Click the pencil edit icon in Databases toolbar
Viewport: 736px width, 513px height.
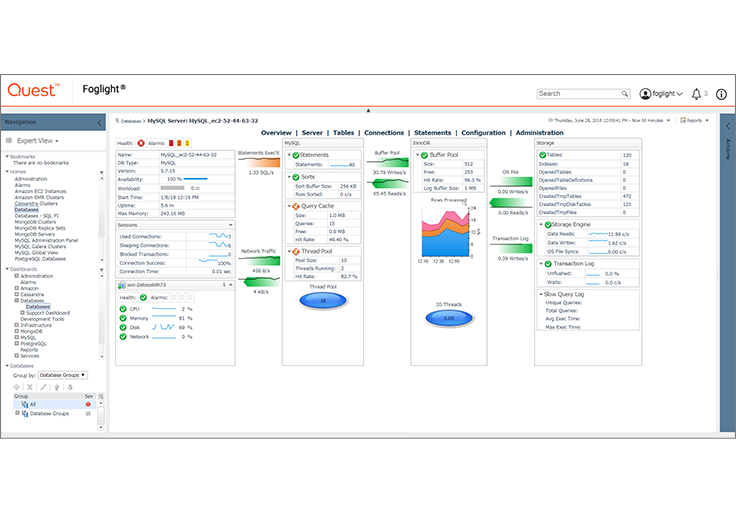coord(43,387)
